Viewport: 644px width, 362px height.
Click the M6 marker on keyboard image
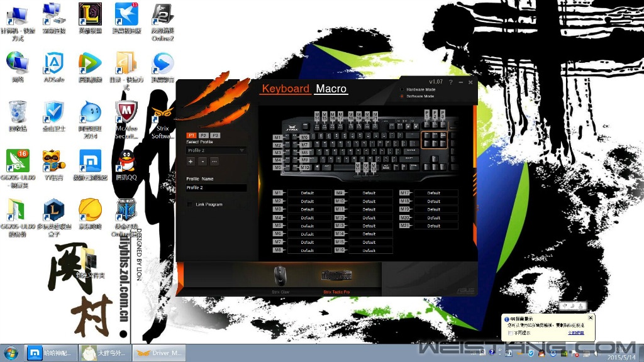click(x=304, y=137)
